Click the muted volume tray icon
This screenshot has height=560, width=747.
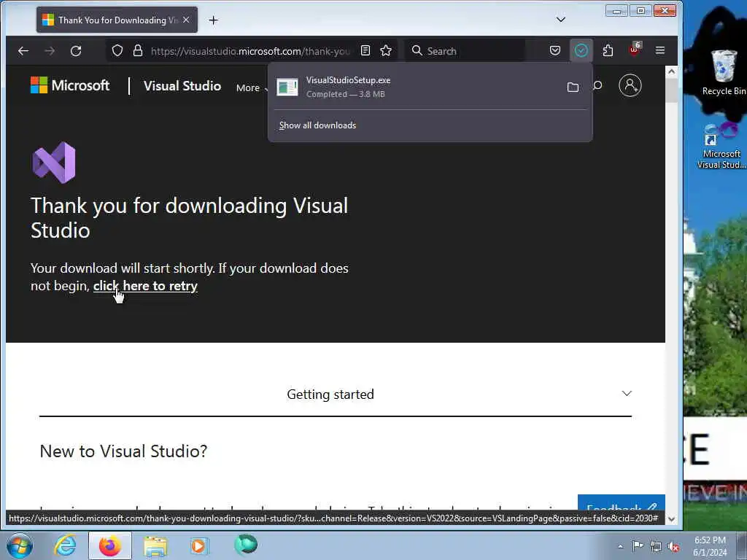click(x=673, y=547)
